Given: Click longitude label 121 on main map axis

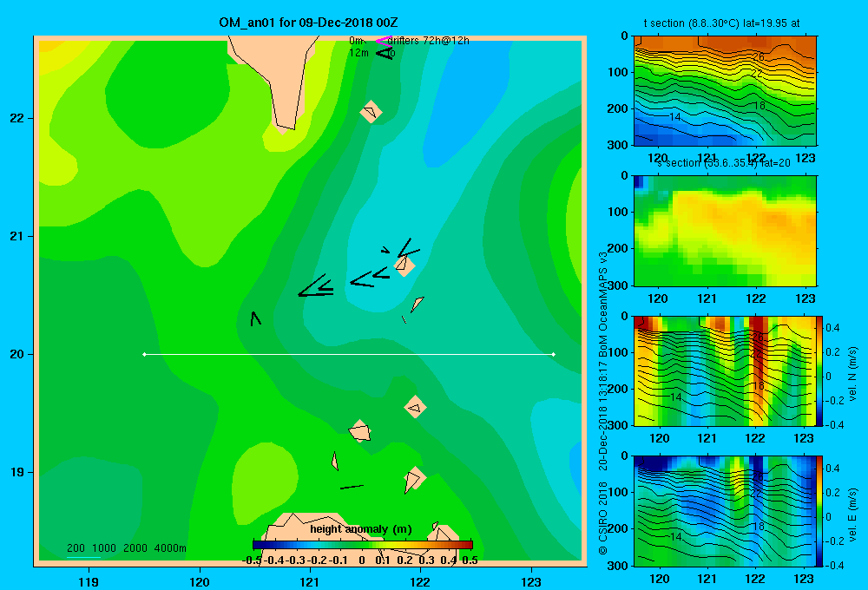Looking at the screenshot, I should click(x=310, y=581).
